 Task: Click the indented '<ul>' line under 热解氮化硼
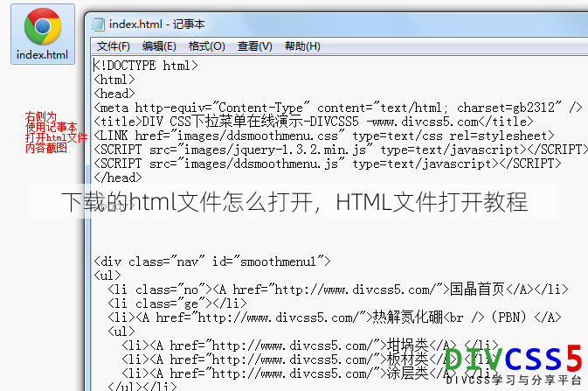[x=121, y=332]
